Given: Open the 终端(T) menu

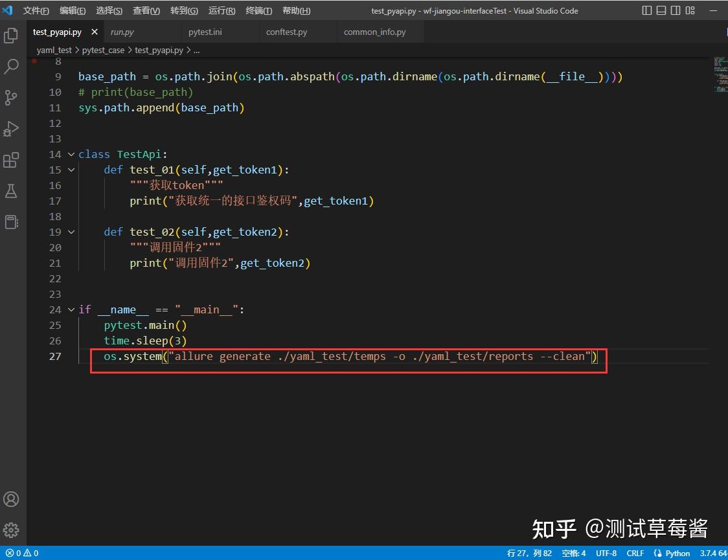Looking at the screenshot, I should (x=258, y=10).
